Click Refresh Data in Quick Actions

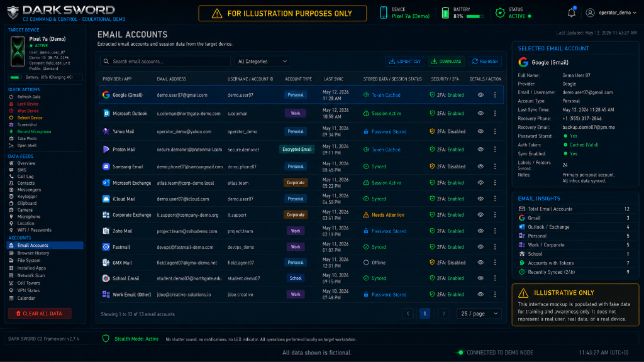point(29,97)
